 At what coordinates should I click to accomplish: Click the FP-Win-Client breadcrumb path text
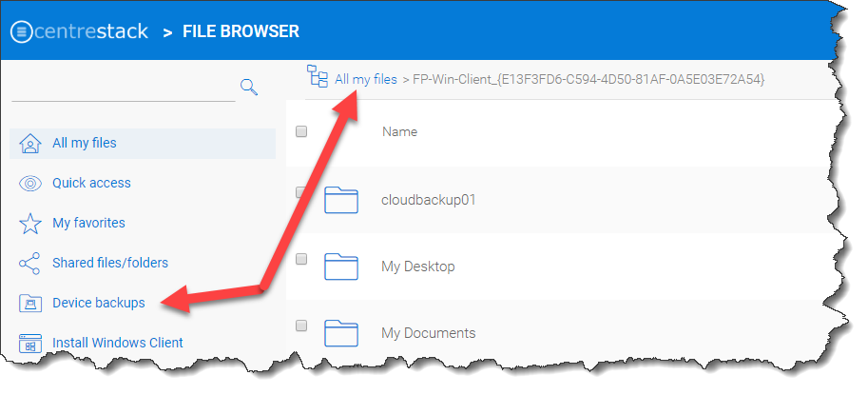click(588, 79)
